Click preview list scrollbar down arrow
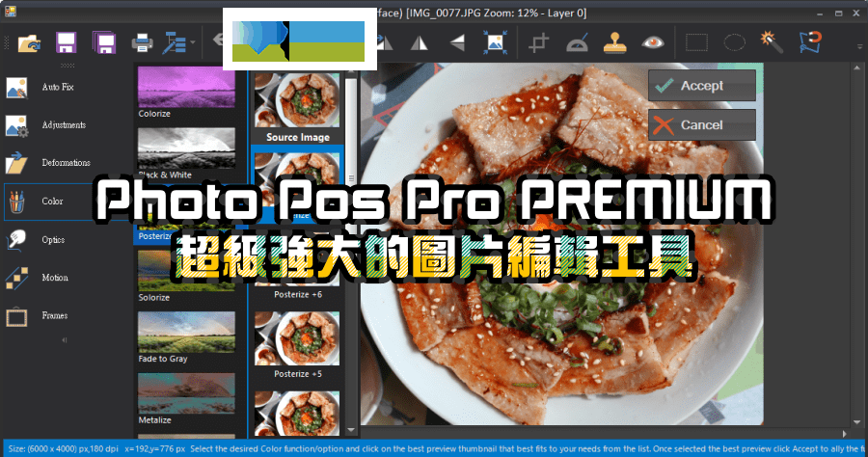The image size is (868, 457). pos(351,429)
